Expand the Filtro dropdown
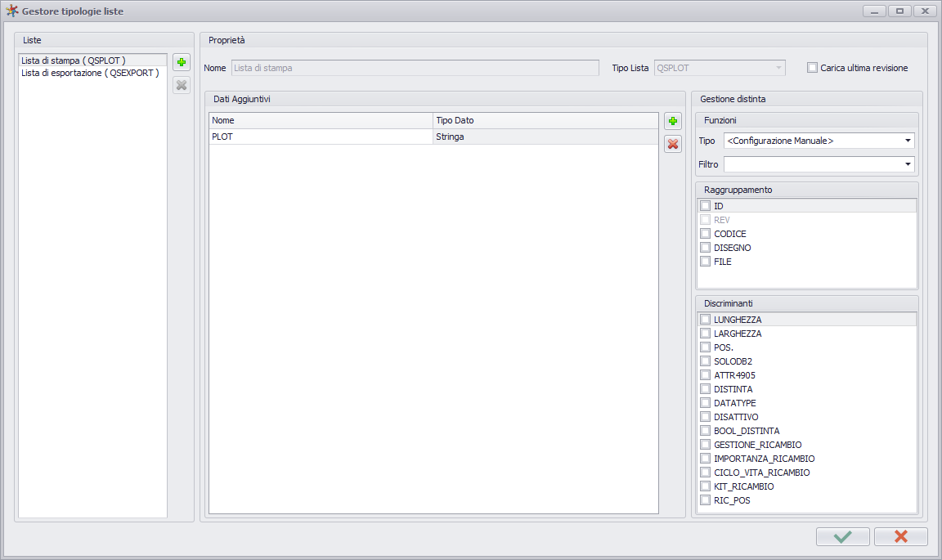Viewport: 942px width, 560px height. 819,164
